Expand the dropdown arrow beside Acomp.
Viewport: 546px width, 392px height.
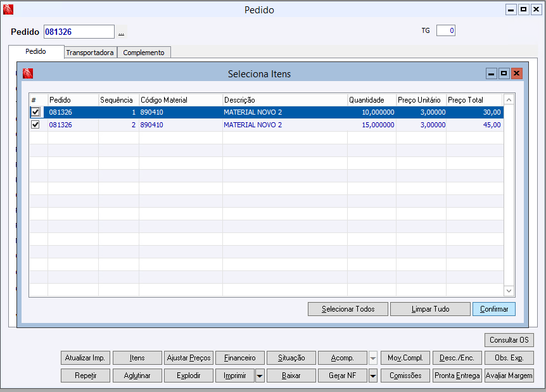point(373,358)
